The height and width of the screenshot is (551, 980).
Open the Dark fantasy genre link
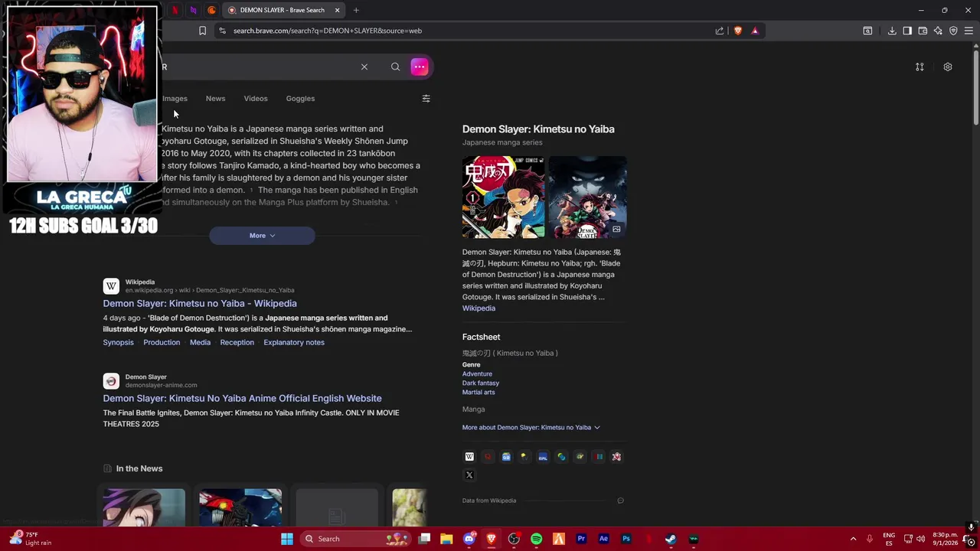481,383
